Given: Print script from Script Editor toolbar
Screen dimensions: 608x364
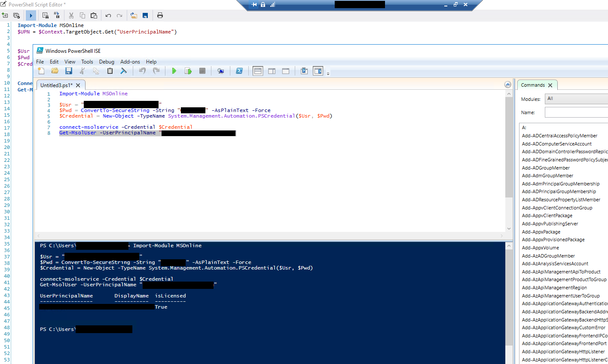Looking at the screenshot, I should 160,15.
